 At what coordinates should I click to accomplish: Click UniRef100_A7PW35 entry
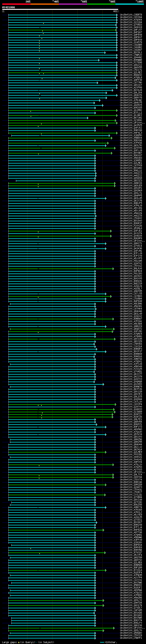pyautogui.click(x=131, y=575)
